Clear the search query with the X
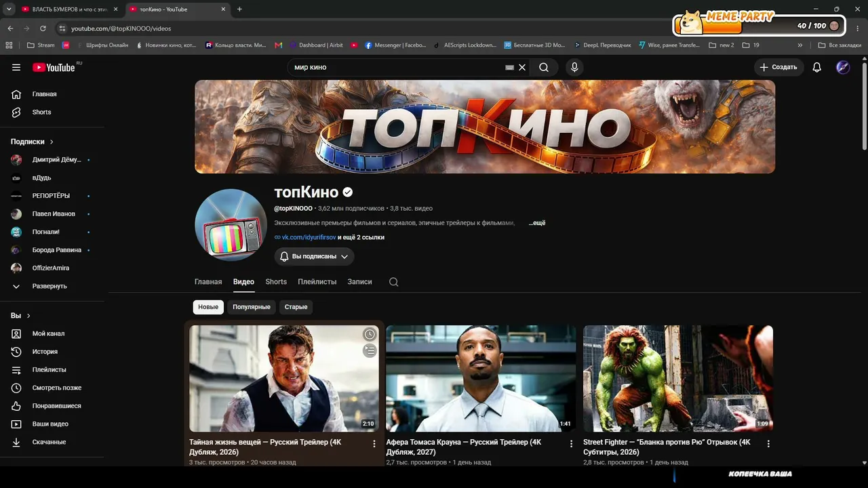 coord(522,67)
